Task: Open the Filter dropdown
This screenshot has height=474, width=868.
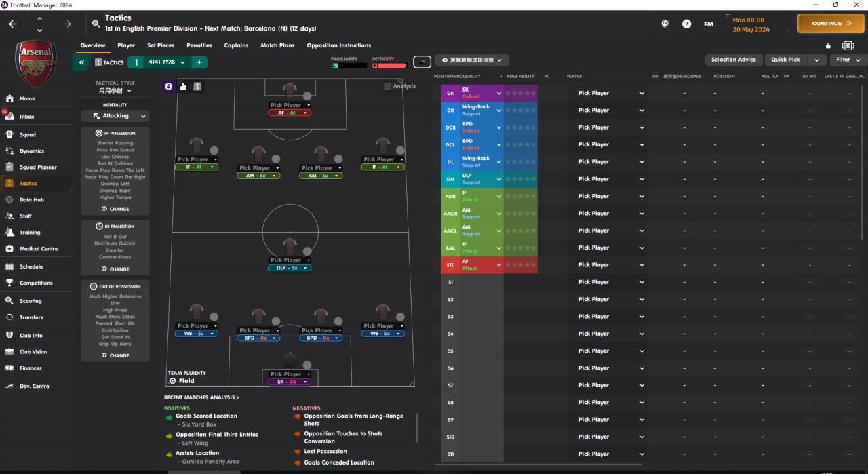Action: 847,60
